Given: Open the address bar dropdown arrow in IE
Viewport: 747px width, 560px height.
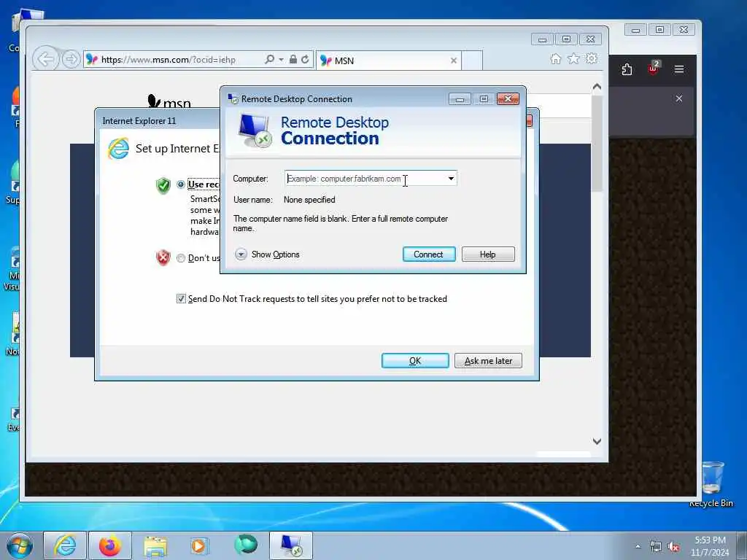Looking at the screenshot, I should 281,60.
